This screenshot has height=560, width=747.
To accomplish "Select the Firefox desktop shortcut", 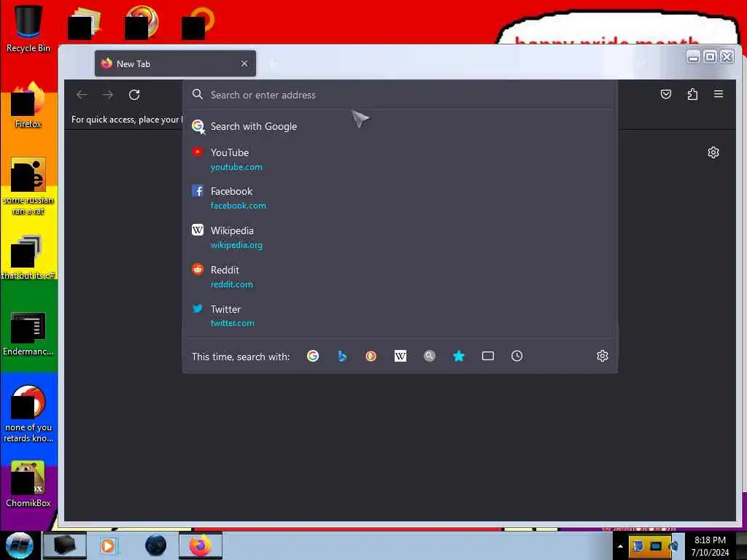I will (x=28, y=106).
